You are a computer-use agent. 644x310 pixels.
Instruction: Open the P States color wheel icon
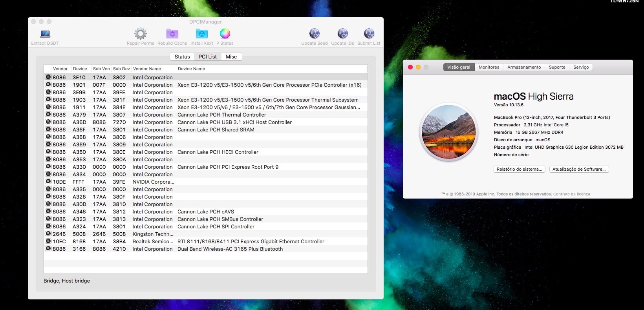(x=225, y=34)
